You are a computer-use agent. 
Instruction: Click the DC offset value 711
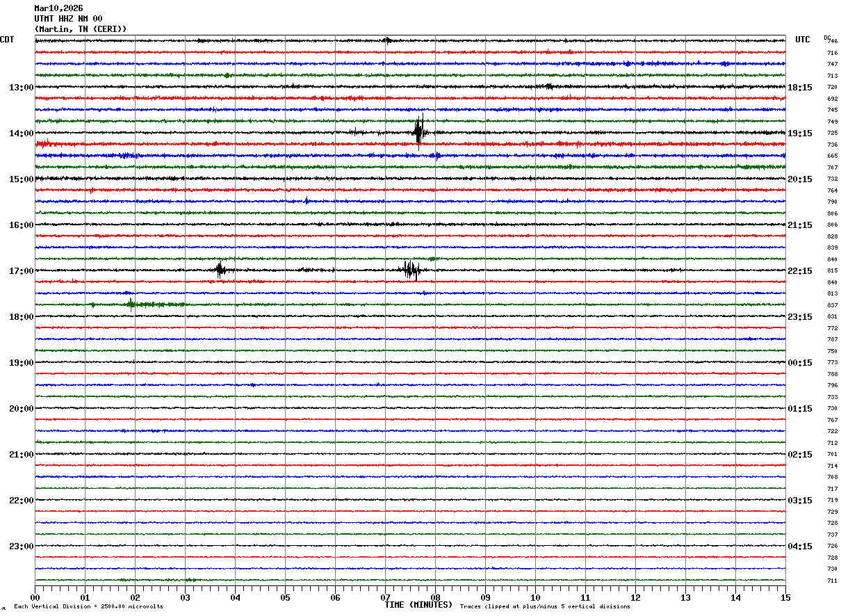tap(832, 581)
